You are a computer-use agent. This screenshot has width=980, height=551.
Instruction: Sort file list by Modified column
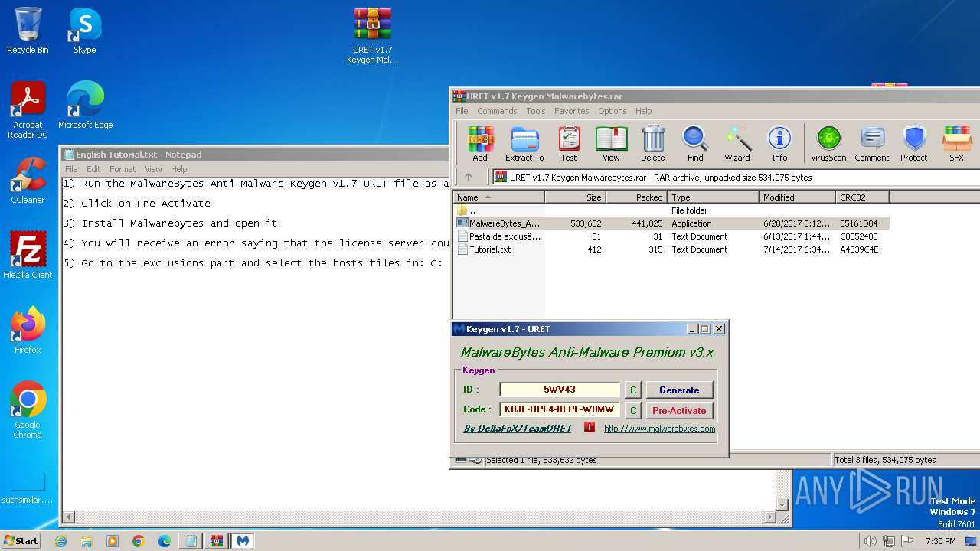(x=797, y=197)
